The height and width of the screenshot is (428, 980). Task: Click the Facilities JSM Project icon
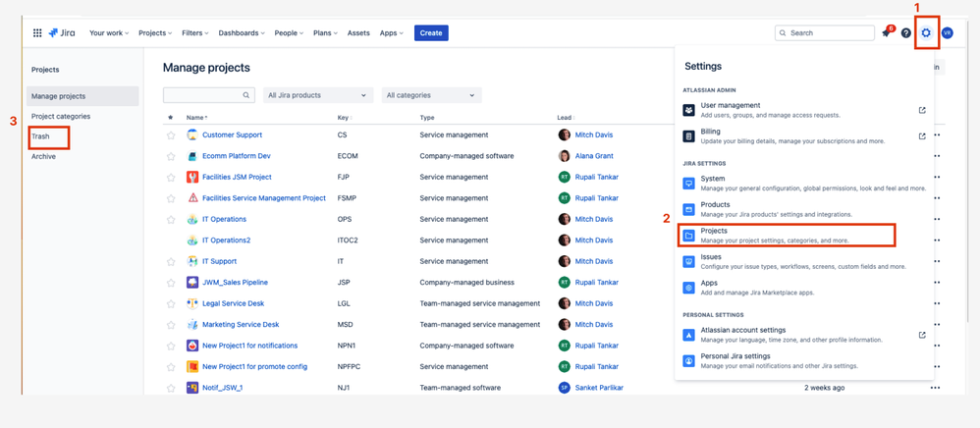[192, 177]
